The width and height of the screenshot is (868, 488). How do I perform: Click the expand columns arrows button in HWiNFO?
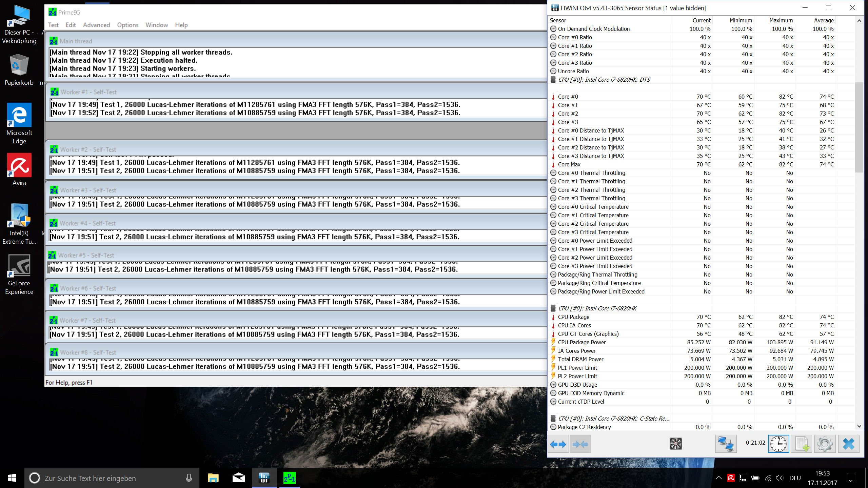tap(558, 444)
